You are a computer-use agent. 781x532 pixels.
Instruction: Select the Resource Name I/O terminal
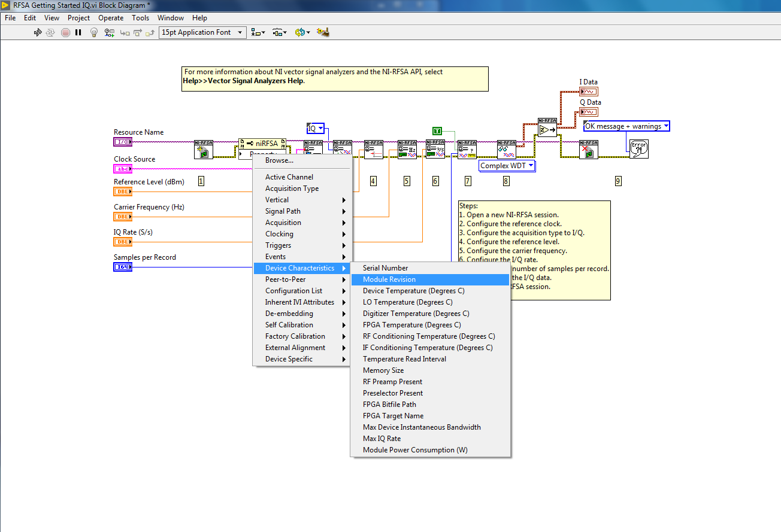[x=123, y=142]
